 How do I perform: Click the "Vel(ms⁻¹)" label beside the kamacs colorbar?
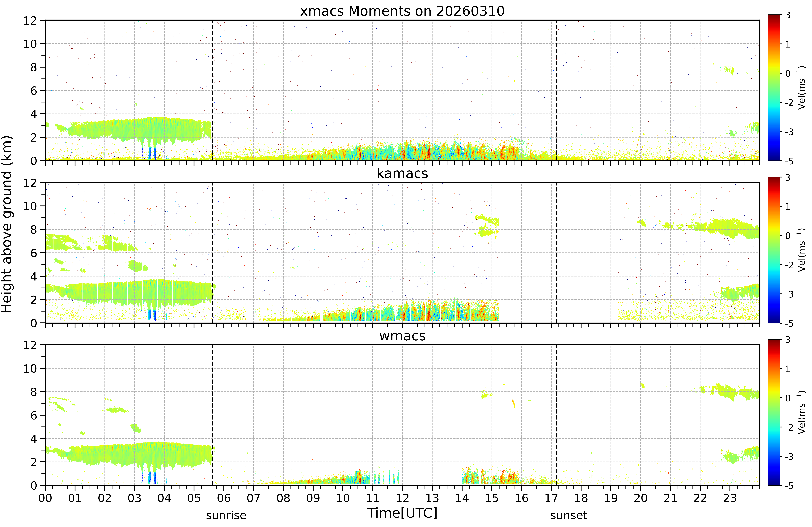[801, 250]
